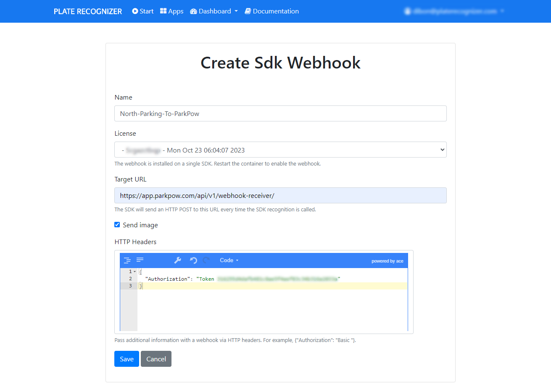Image resolution: width=551 pixels, height=392 pixels.
Task: Open the user account dropdown in navbar
Action: click(x=454, y=11)
